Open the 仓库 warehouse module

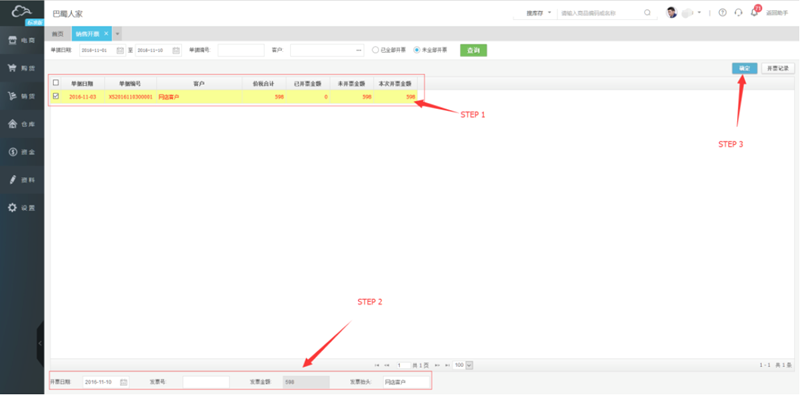(x=22, y=124)
